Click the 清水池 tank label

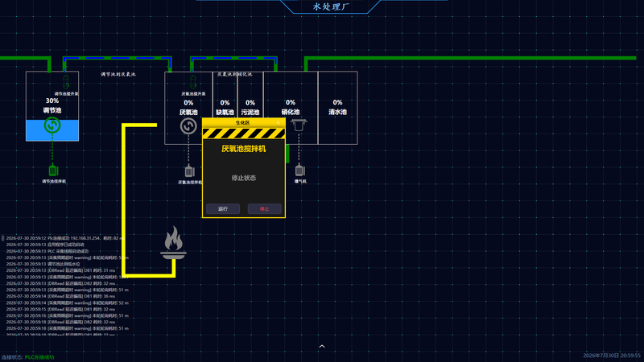coord(337,112)
